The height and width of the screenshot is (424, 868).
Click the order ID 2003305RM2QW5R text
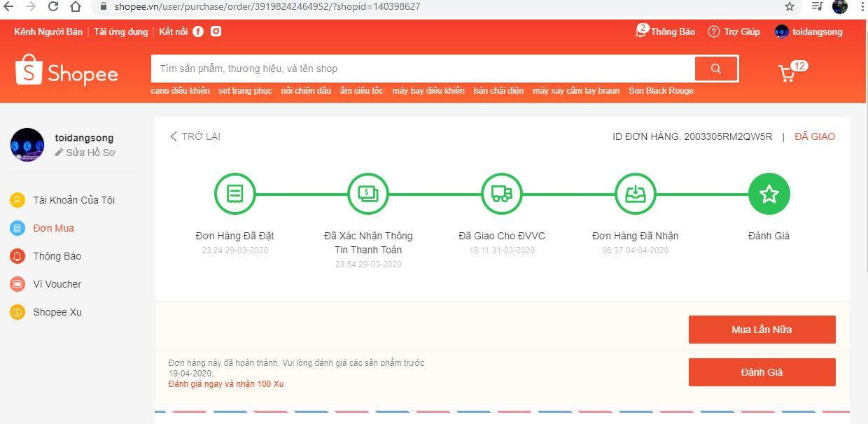727,136
